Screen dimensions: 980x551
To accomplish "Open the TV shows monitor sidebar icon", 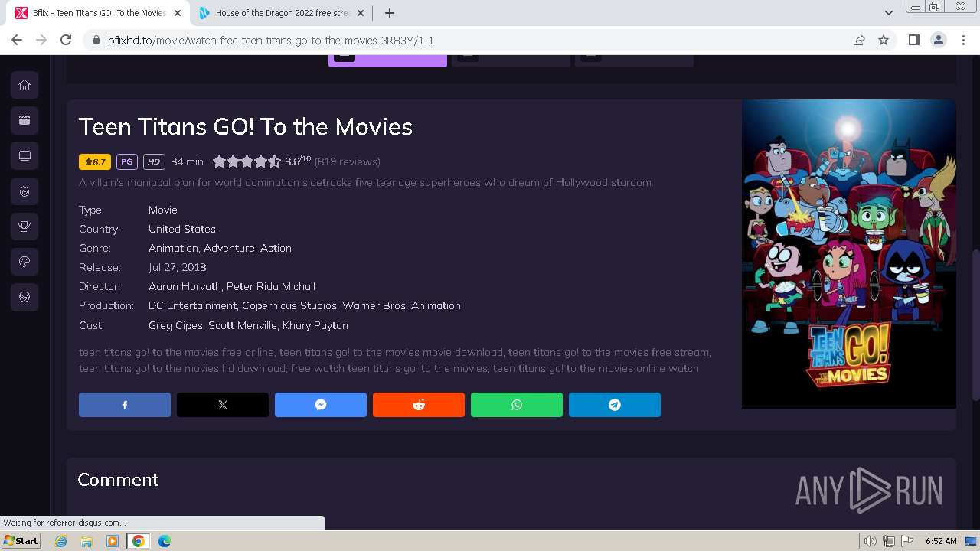I will coord(24,155).
